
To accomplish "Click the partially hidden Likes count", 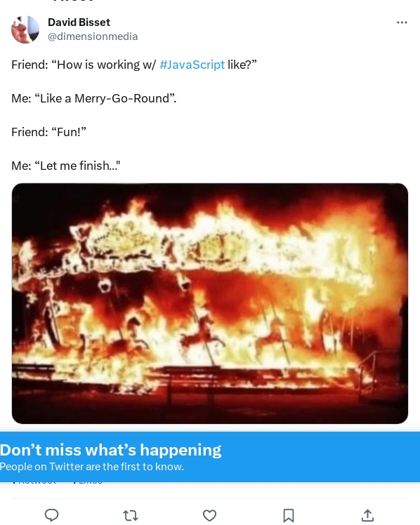I will click(x=88, y=482).
